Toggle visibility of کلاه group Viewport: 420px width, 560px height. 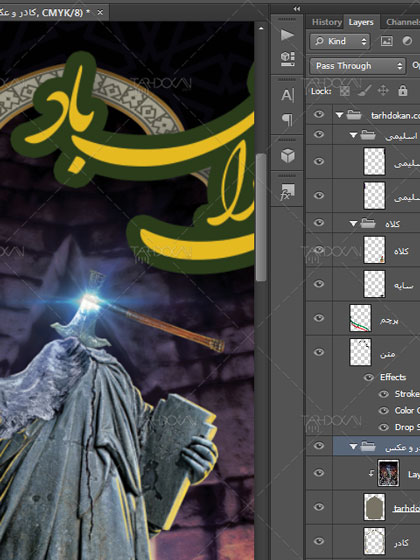[319, 223]
